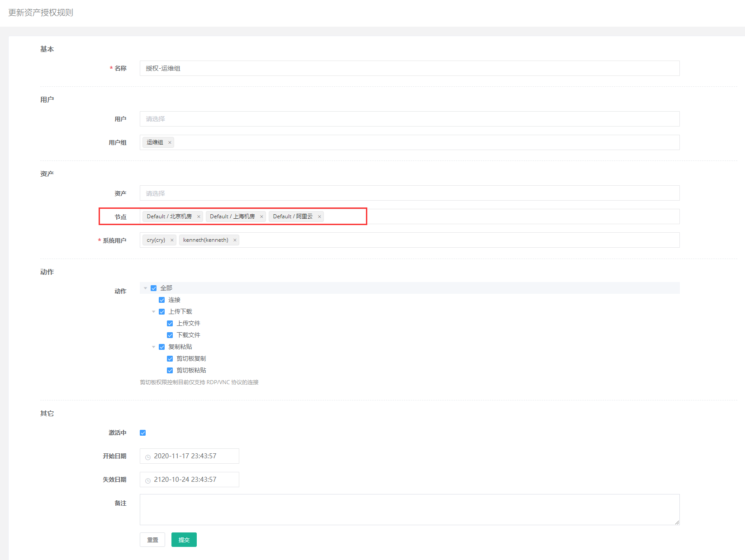Viewport: 745px width, 560px height.
Task: Click the 下载文件 tree label
Action: [188, 335]
